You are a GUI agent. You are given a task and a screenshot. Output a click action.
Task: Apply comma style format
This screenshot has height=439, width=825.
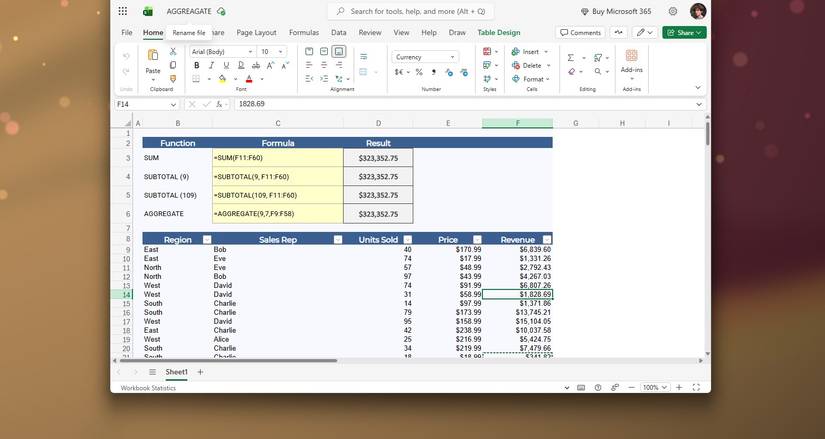coord(434,72)
